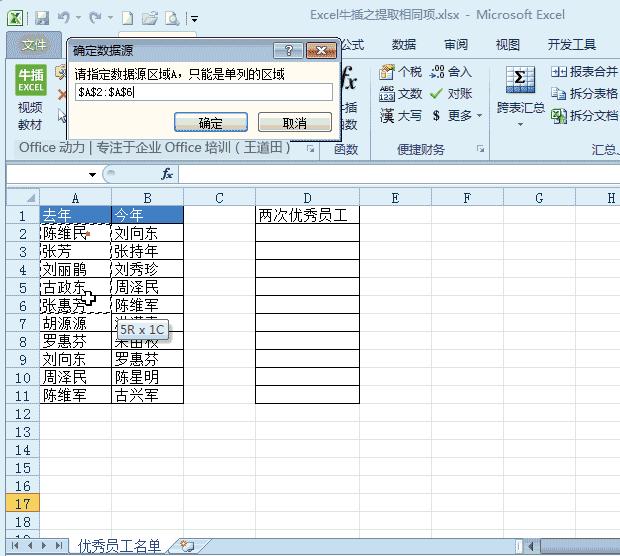Click the 报表合并 tool
This screenshot has height=556, width=620.
584,72
